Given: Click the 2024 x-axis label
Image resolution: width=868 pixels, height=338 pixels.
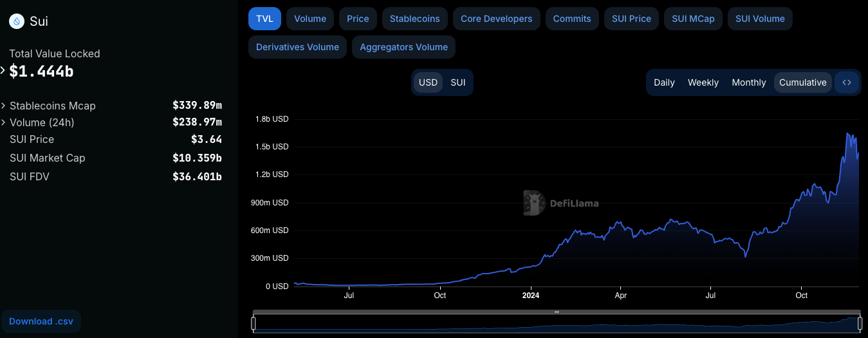Looking at the screenshot, I should click(x=531, y=296).
